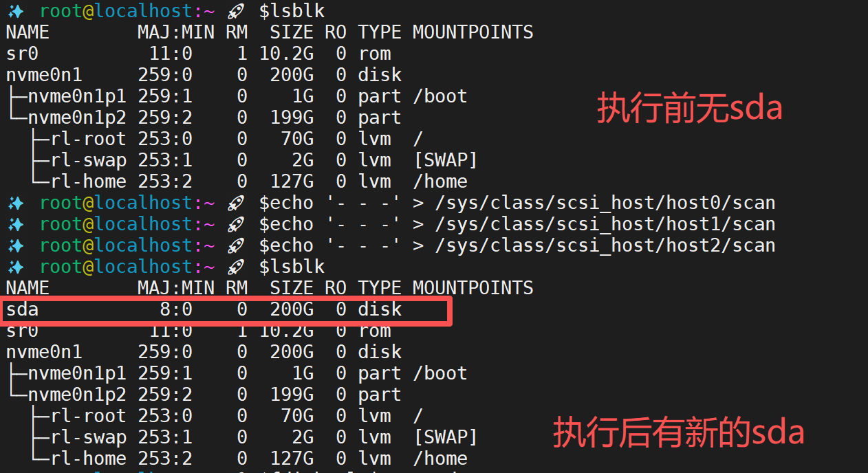Click the rocket icon before host0 echo command
Viewport: 868px width, 473px height.
click(236, 203)
